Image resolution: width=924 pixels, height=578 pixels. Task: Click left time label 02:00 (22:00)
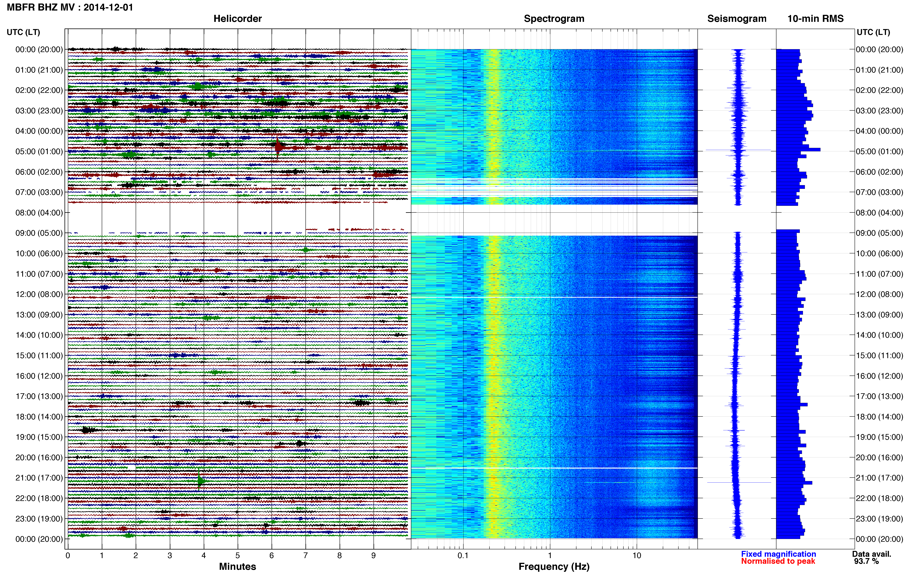coord(39,90)
